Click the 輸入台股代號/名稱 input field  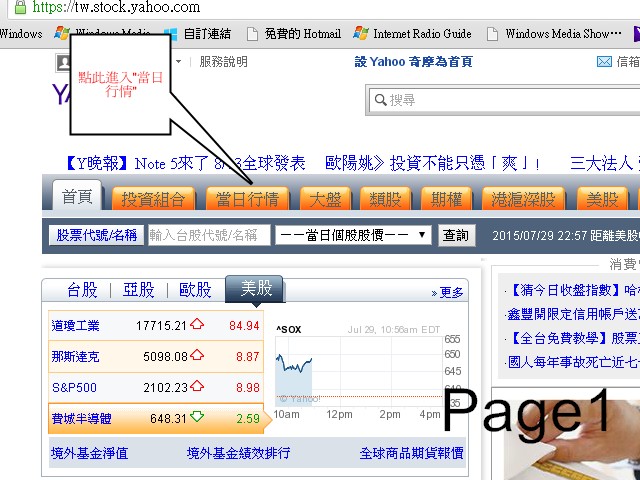[209, 235]
